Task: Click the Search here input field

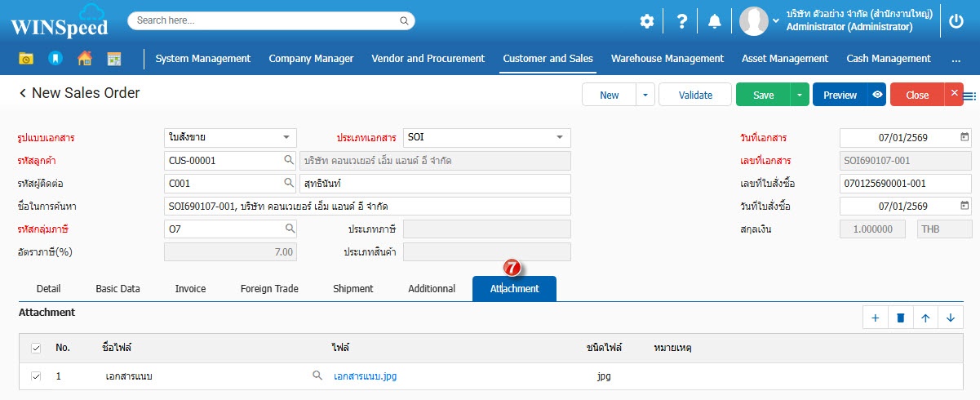Action: point(265,20)
